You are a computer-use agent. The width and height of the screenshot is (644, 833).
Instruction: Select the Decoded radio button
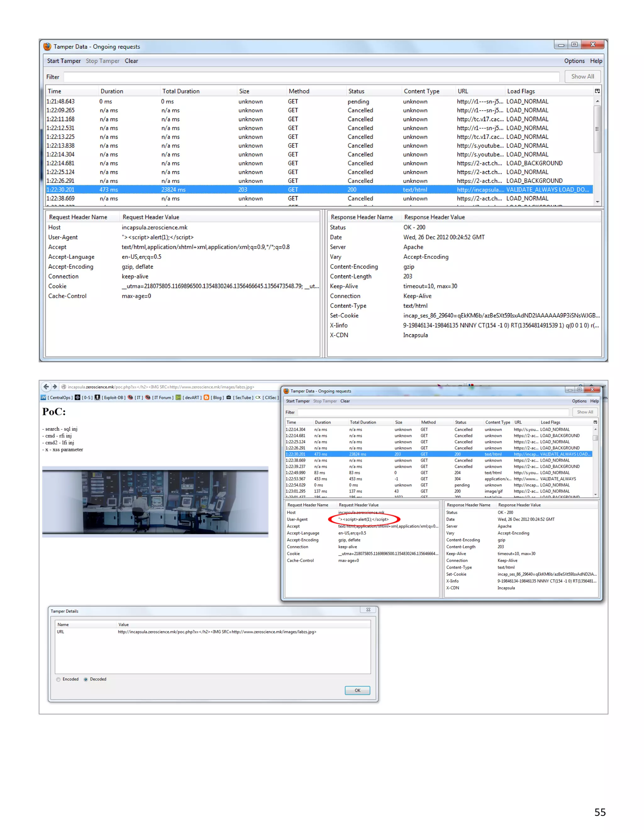[86, 679]
